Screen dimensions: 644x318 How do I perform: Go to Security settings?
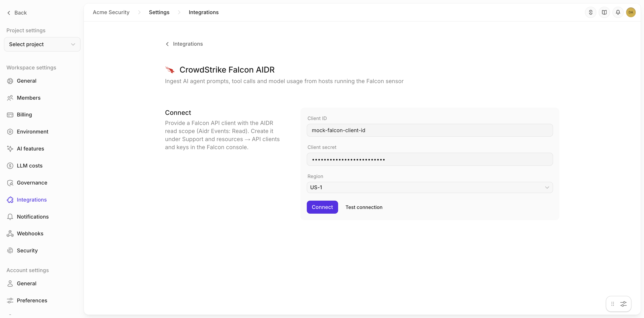pyautogui.click(x=27, y=251)
